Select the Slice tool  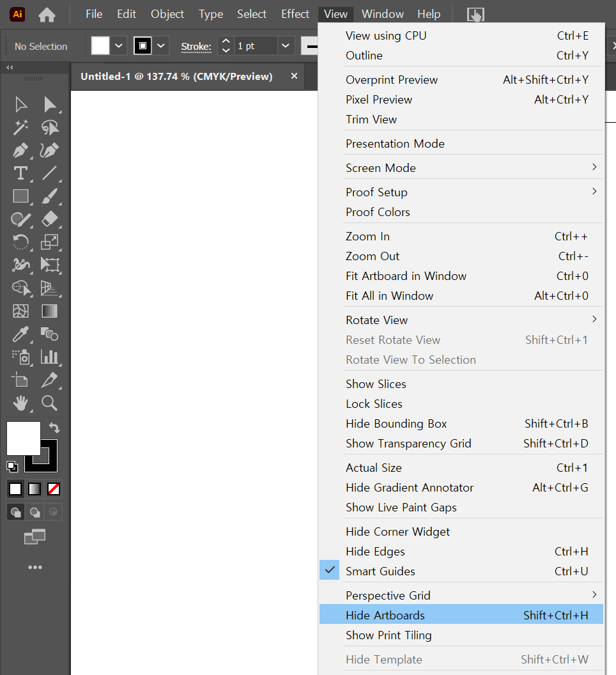pos(49,380)
